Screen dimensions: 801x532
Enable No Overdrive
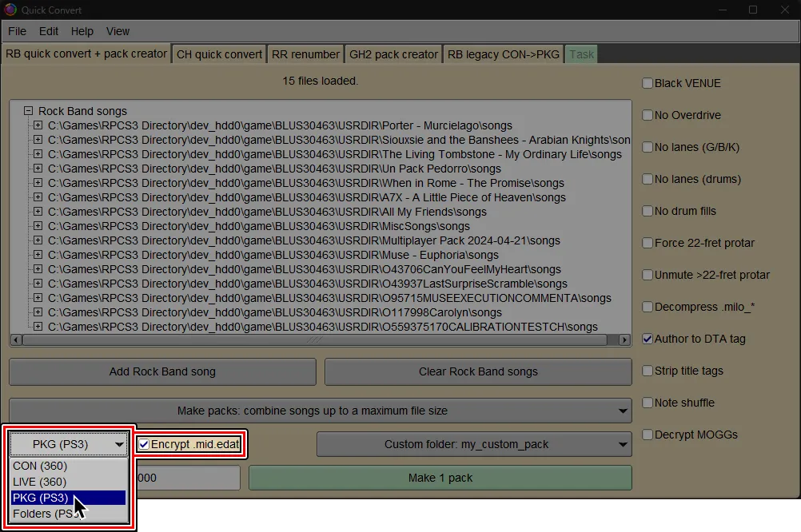click(647, 115)
